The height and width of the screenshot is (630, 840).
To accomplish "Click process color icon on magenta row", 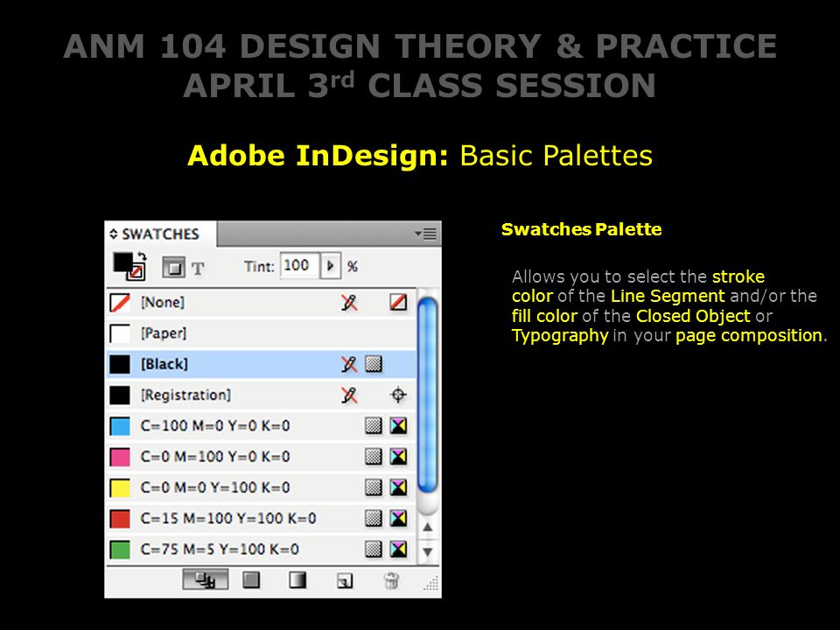I will tap(374, 457).
